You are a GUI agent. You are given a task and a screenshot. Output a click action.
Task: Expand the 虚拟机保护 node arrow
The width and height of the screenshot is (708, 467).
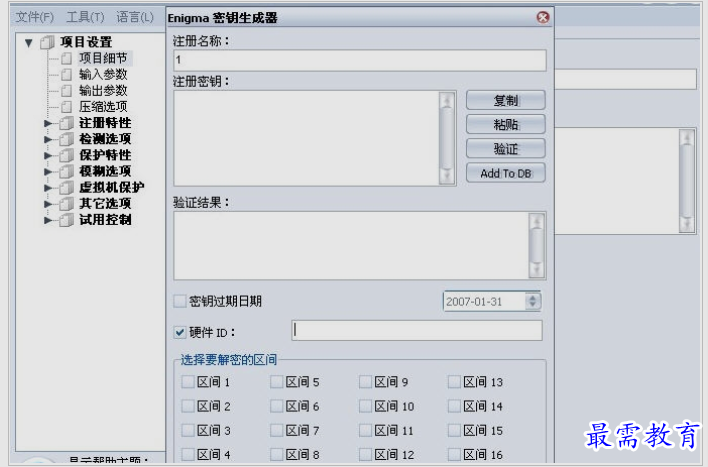click(x=48, y=187)
